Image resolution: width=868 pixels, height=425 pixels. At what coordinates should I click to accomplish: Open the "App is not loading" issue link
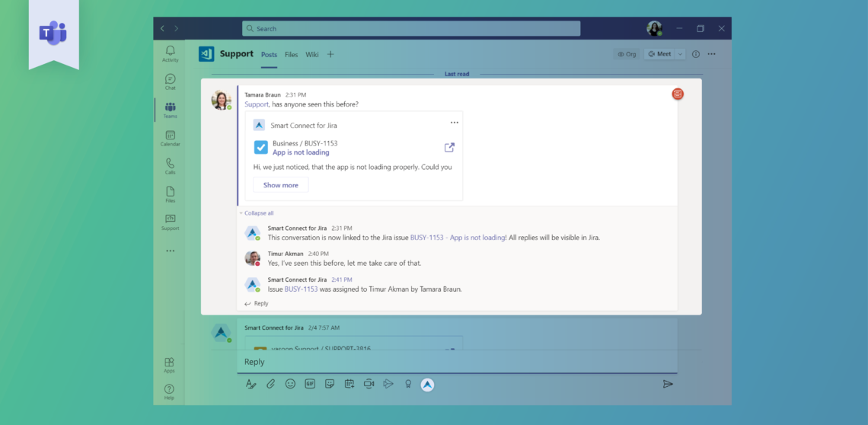click(x=301, y=152)
